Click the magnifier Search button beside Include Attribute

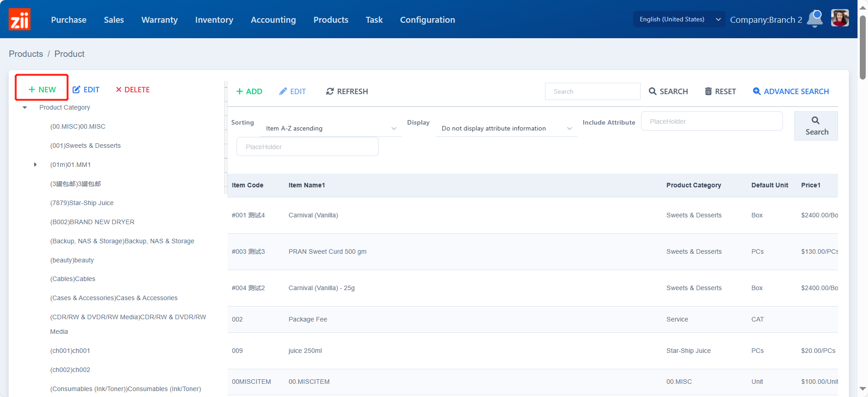click(816, 126)
